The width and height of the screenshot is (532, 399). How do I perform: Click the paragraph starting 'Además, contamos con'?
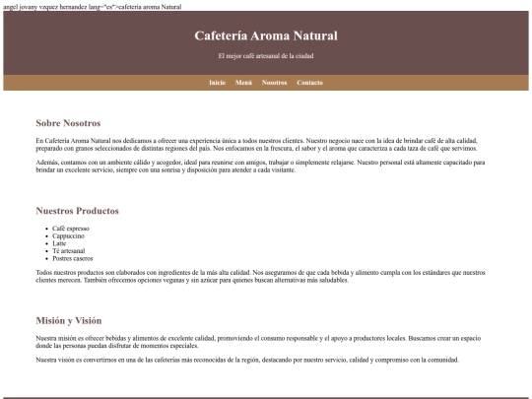pyautogui.click(x=260, y=166)
